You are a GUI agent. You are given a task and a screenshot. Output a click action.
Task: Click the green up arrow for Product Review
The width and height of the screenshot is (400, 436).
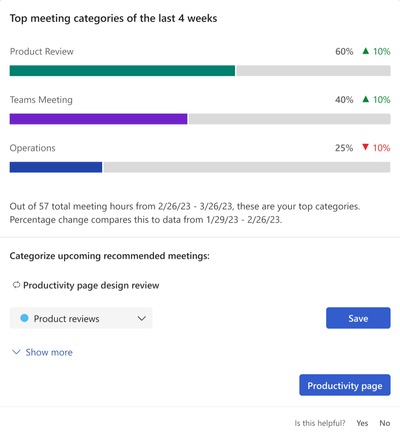point(366,51)
